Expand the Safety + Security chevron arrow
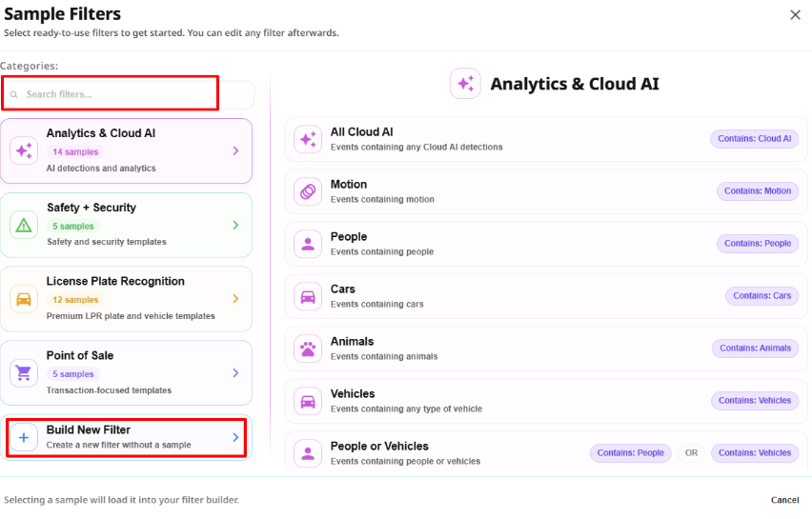Viewport: 812px width, 519px height. tap(235, 225)
